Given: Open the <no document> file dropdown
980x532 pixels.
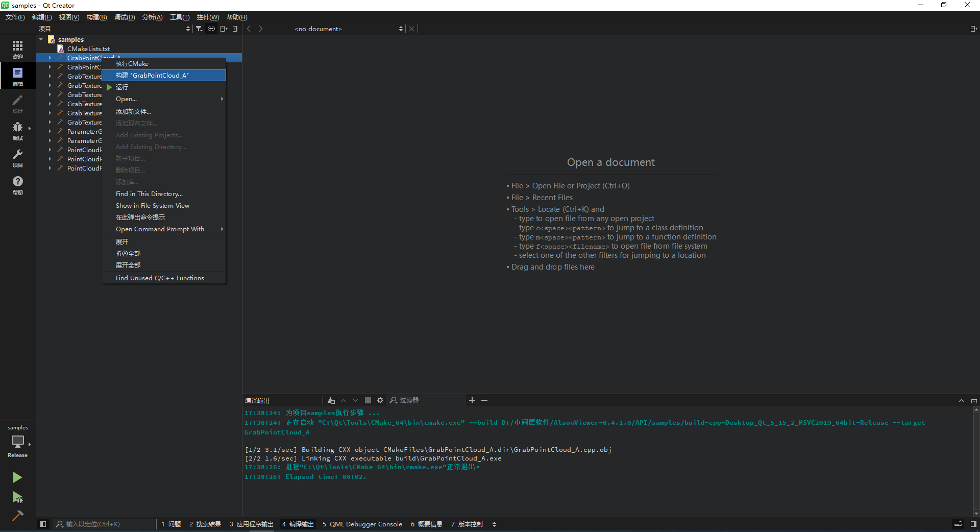Looking at the screenshot, I should point(347,29).
